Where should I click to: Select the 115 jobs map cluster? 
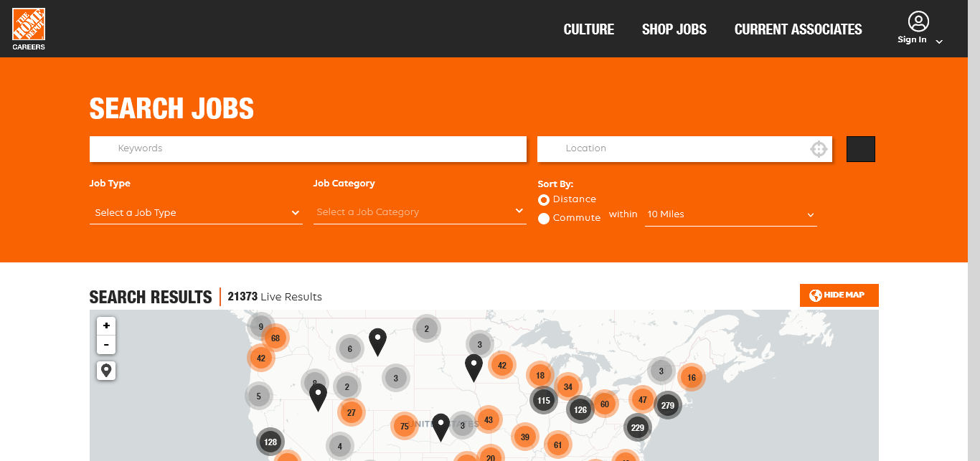coord(543,400)
